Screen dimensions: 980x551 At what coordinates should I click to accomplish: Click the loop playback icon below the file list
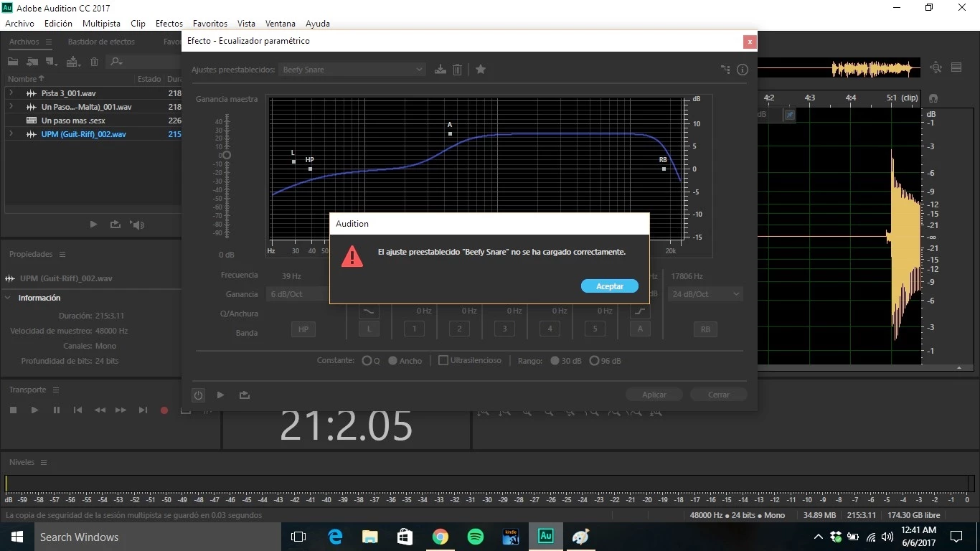115,225
